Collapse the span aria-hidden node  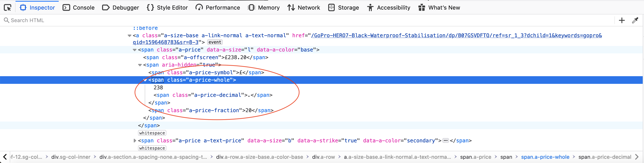[x=140, y=65]
